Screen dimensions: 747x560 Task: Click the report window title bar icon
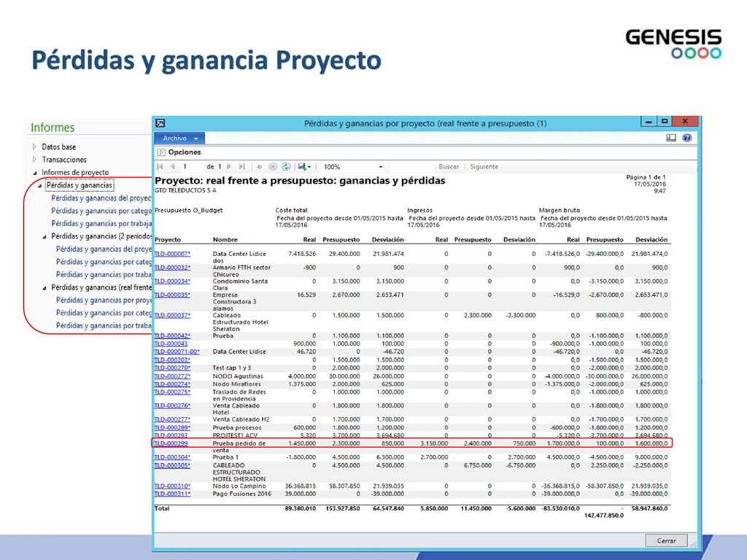160,123
